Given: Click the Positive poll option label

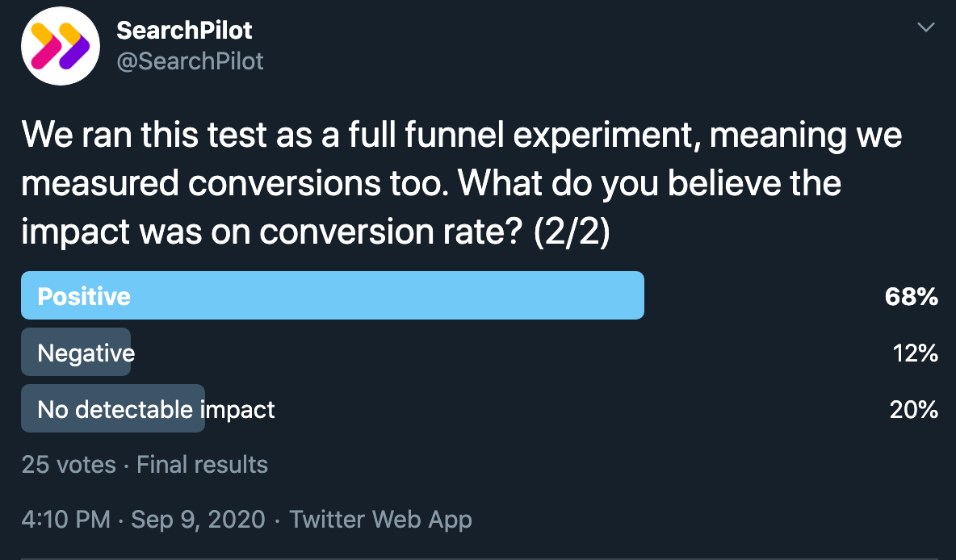Looking at the screenshot, I should click(x=84, y=296).
